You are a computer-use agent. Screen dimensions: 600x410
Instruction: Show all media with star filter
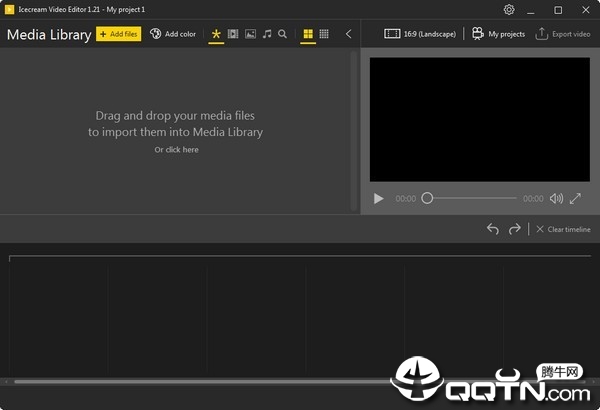(x=216, y=34)
